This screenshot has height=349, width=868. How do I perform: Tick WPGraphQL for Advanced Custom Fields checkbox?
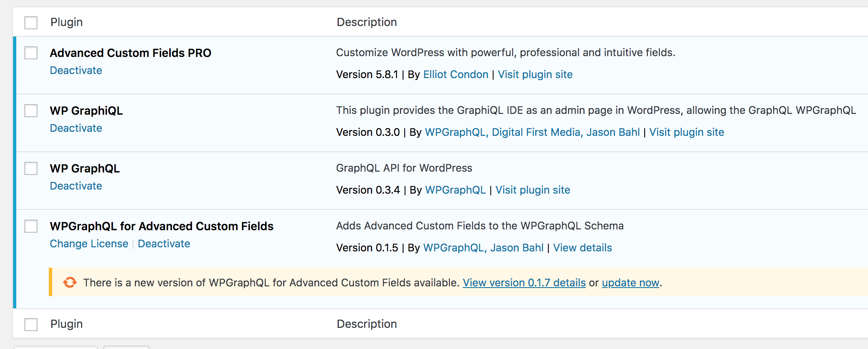pos(31,226)
